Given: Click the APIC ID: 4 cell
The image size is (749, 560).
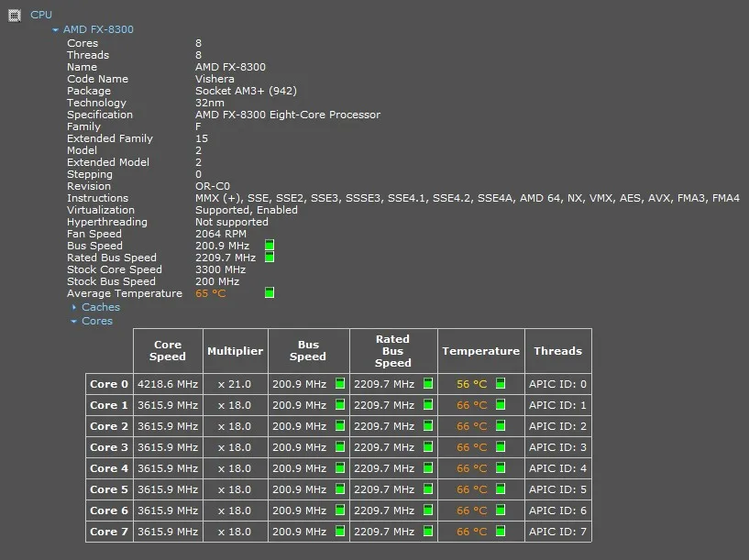Looking at the screenshot, I should point(557,468).
